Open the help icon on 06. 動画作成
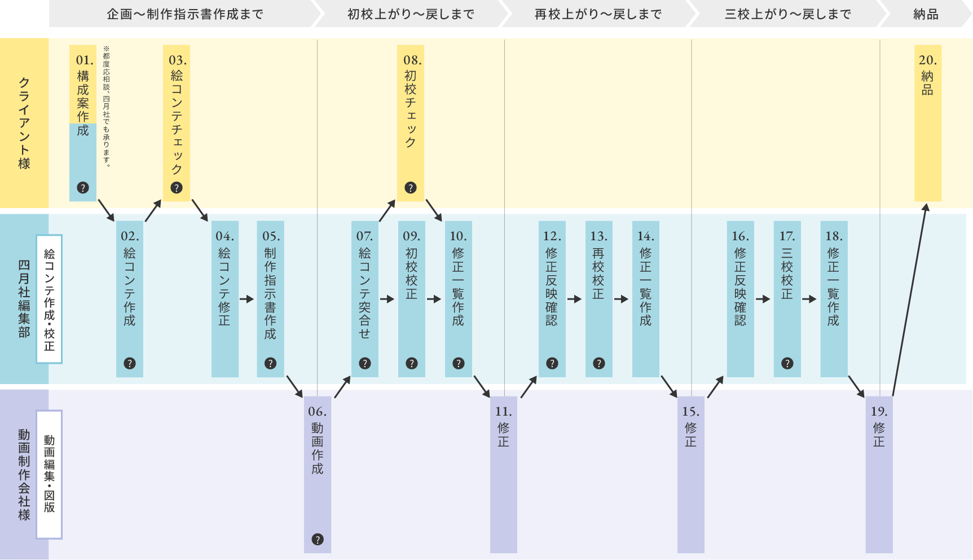Viewport: 973px width, 560px height. coord(318,539)
